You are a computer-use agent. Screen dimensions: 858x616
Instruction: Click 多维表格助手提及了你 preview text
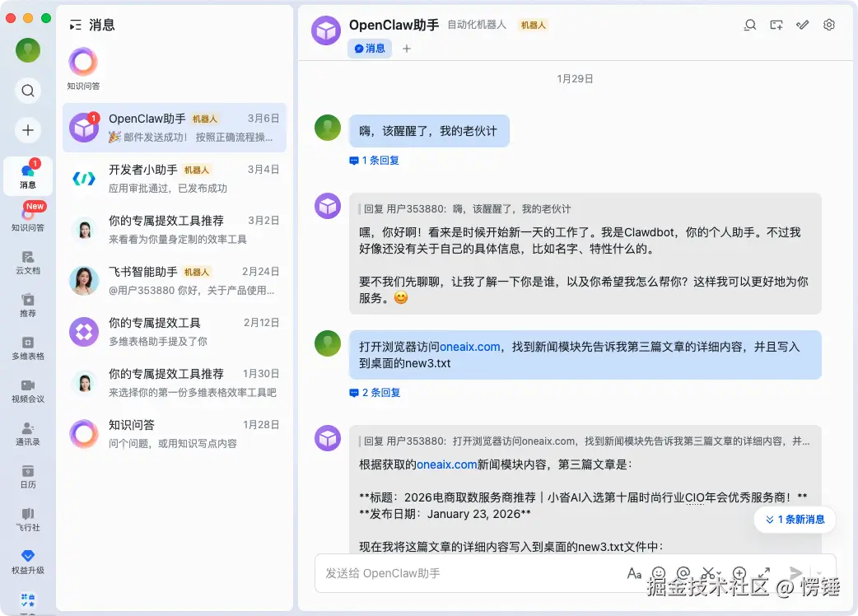(158, 342)
